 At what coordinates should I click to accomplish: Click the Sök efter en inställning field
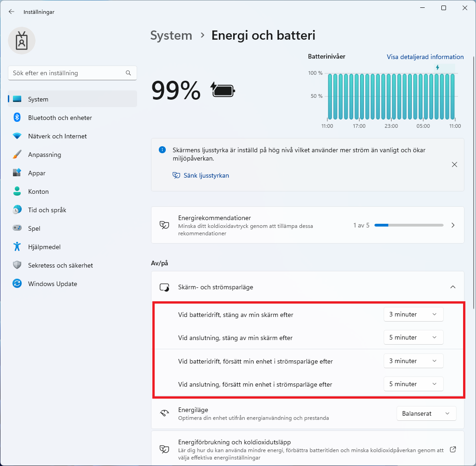(72, 73)
